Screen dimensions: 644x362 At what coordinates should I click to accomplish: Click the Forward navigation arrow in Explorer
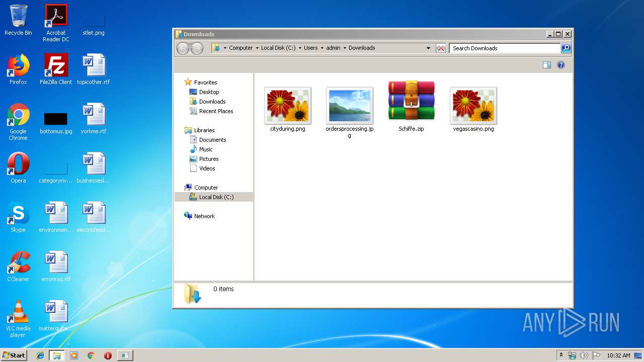pyautogui.click(x=197, y=48)
